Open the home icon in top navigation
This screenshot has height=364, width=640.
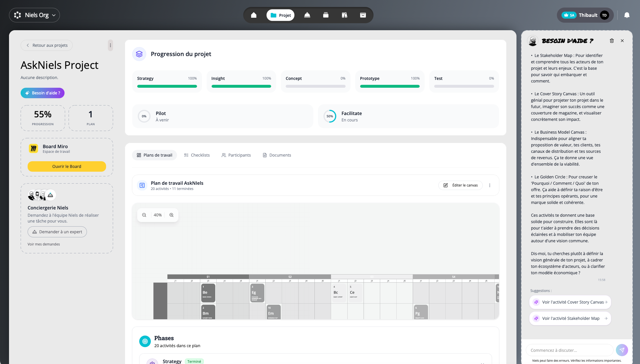click(253, 15)
